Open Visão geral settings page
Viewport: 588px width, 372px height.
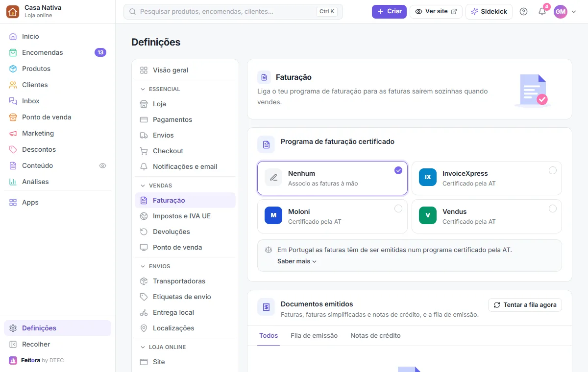[x=185, y=70]
